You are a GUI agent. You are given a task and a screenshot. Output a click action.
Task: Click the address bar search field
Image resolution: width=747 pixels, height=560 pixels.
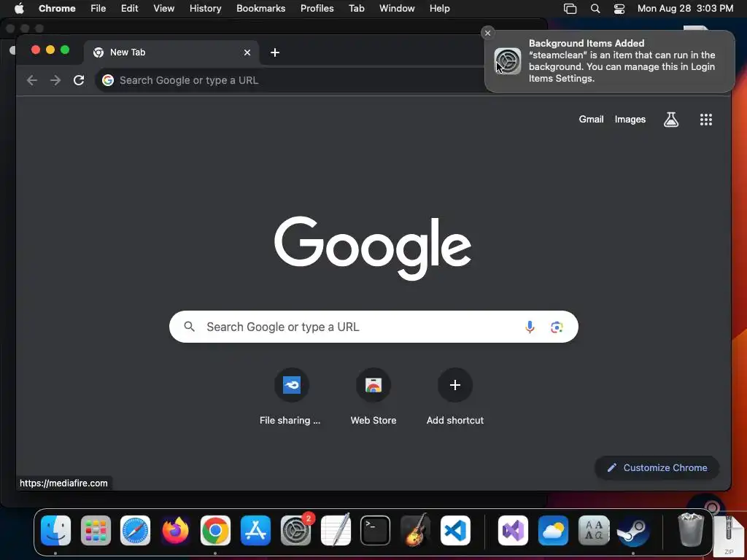click(290, 80)
